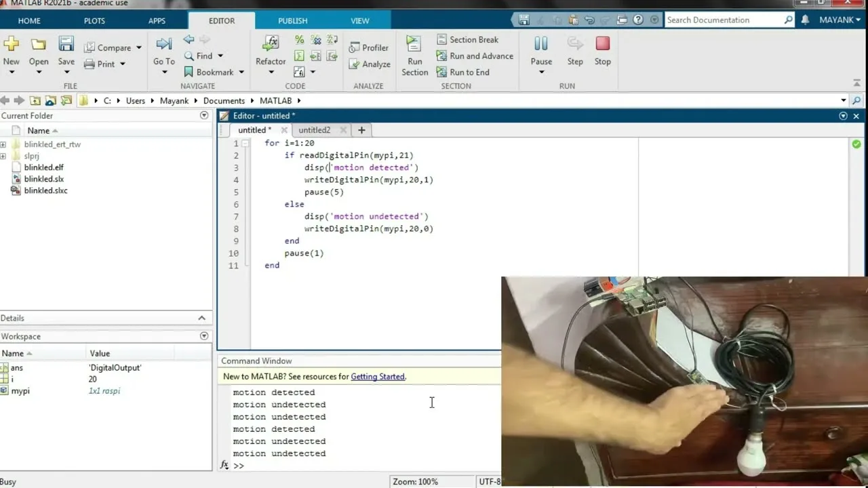Image resolution: width=868 pixels, height=488 pixels.
Task: Select blinkled.slx in Current Folder
Action: [x=43, y=179]
